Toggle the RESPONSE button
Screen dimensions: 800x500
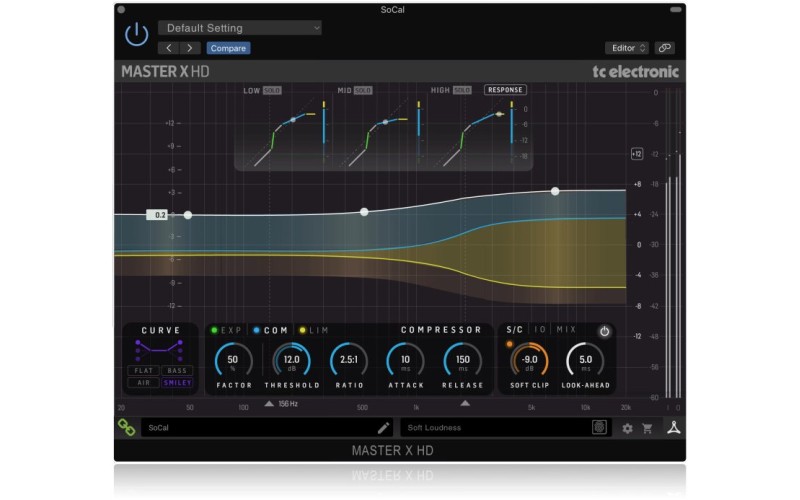[505, 90]
